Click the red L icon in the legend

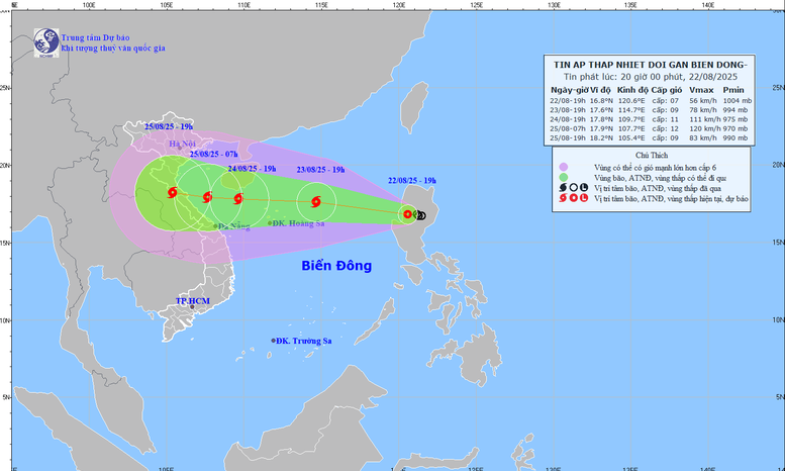584,198
